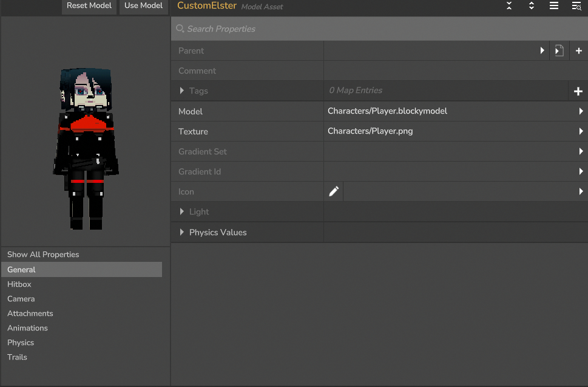Select the Hitbox category
The image size is (588, 387).
(x=19, y=284)
